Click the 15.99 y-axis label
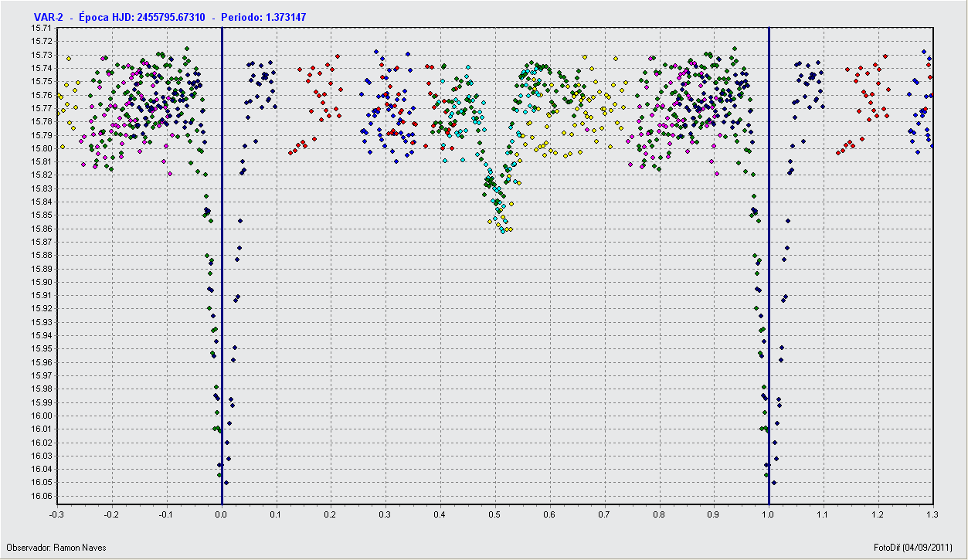968x560 pixels. [x=42, y=402]
